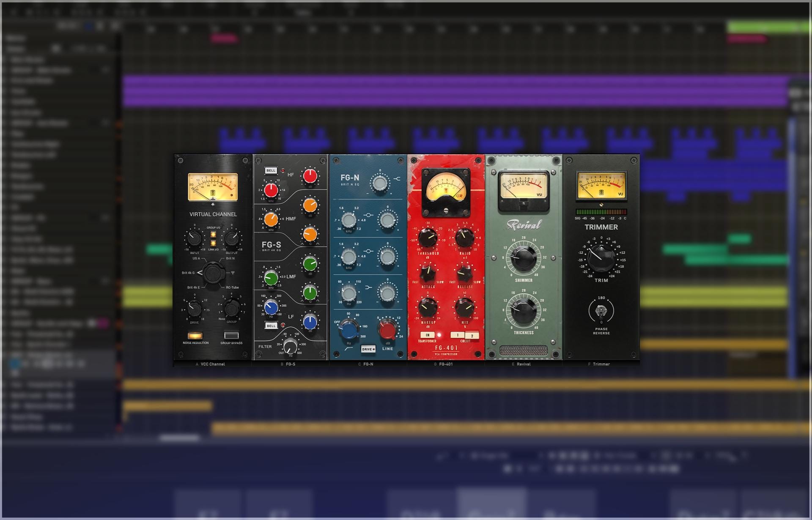Click the FG-401 Attack knob
This screenshot has width=812, height=520.
428,273
